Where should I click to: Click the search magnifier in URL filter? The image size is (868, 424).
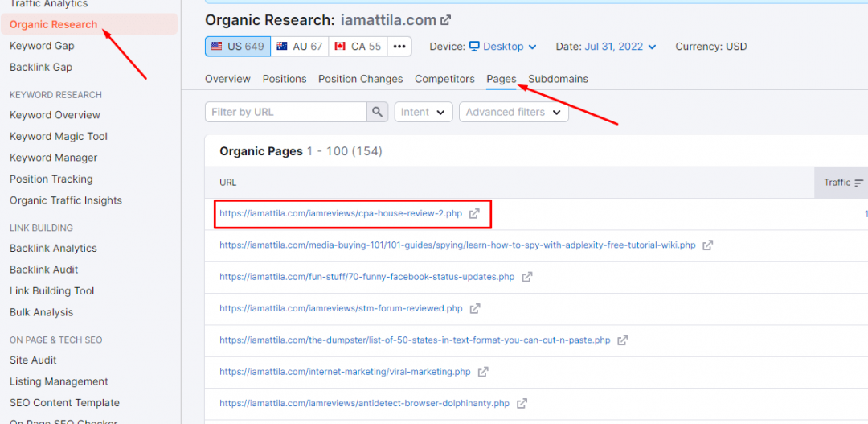click(x=377, y=113)
